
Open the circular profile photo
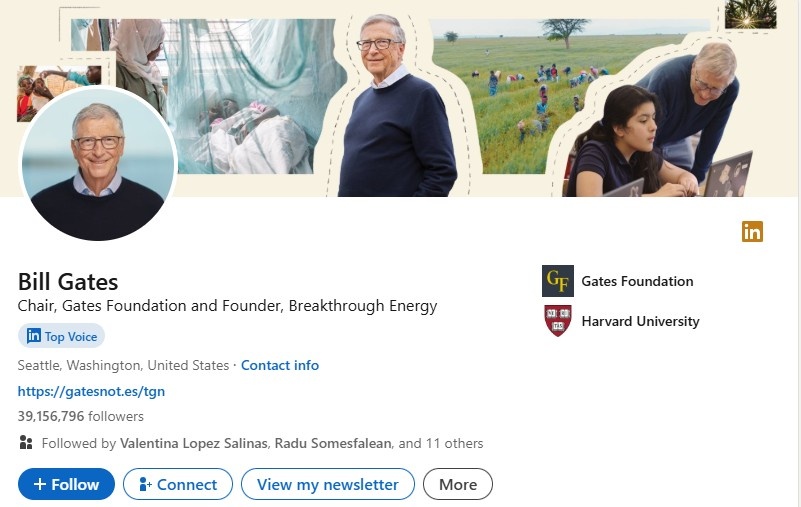[x=98, y=164]
